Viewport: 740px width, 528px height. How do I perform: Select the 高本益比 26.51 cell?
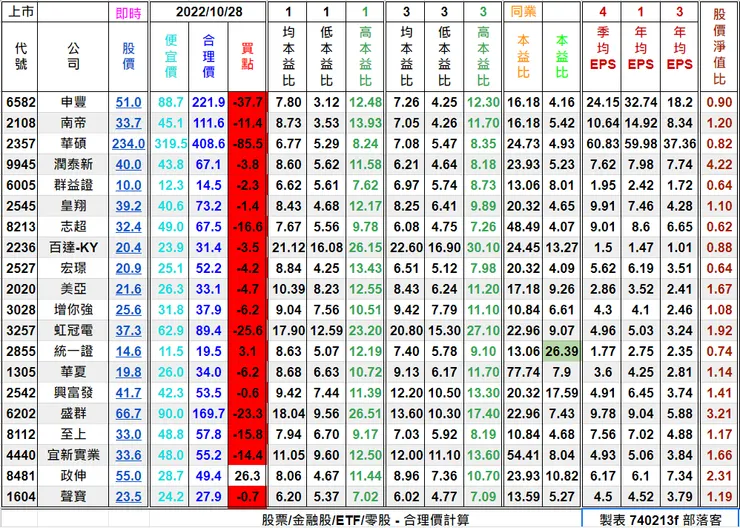(365, 414)
